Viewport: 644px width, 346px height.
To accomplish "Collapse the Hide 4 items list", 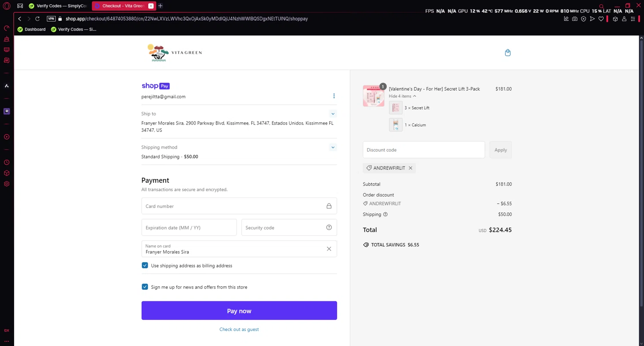I will pos(402,96).
